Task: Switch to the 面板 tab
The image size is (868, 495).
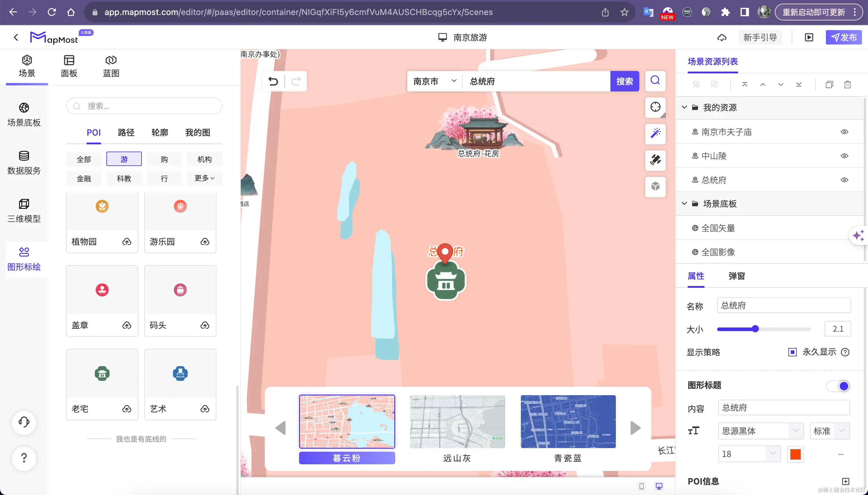Action: 69,66
